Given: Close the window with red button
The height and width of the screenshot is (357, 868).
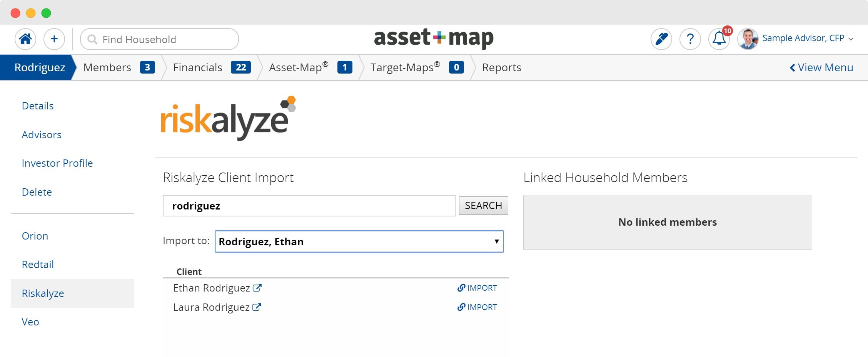Looking at the screenshot, I should click(15, 13).
